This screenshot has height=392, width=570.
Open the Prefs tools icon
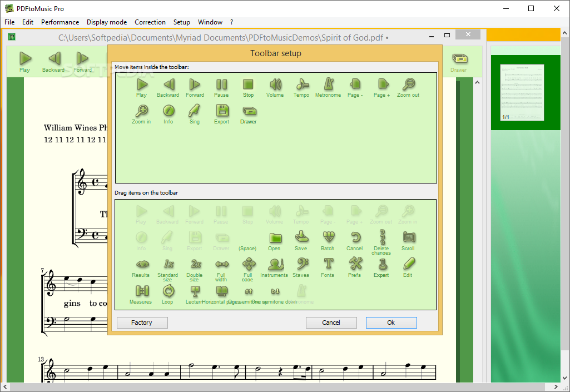pyautogui.click(x=355, y=264)
